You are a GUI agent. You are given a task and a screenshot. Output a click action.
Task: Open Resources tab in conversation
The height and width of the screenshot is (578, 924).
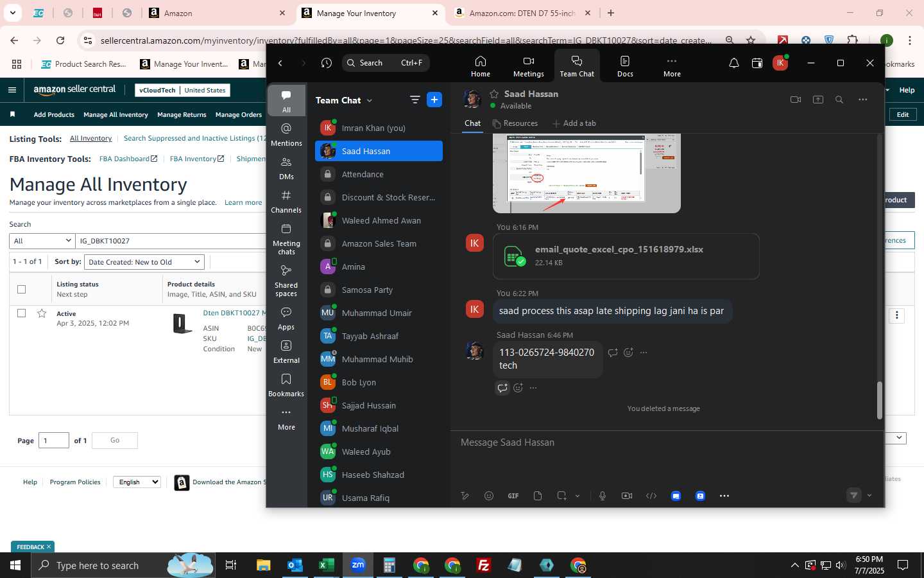coord(515,123)
